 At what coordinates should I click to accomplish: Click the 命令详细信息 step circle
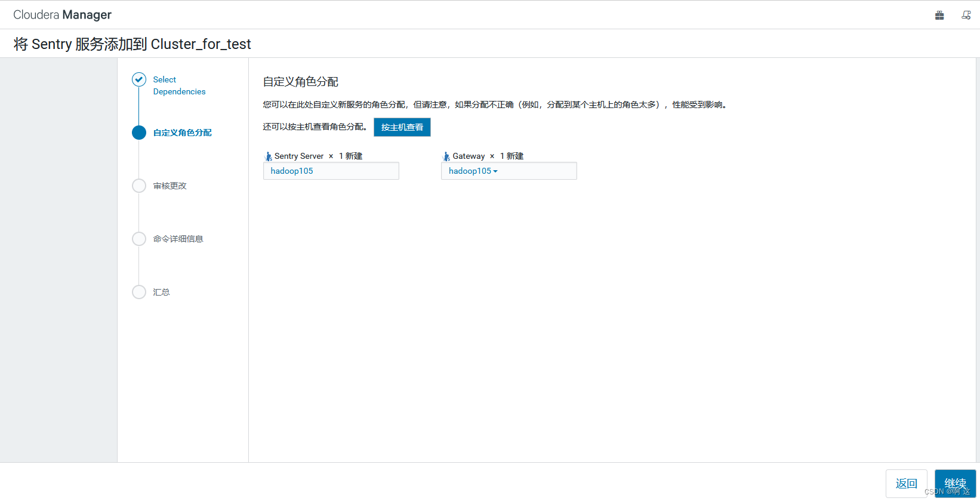click(139, 239)
